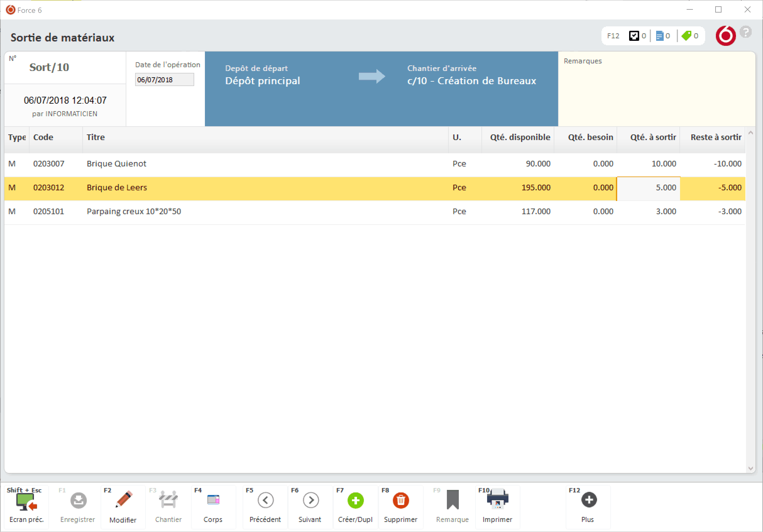The image size is (763, 532).
Task: Click quantity to remove 10.000
Action: coord(664,164)
